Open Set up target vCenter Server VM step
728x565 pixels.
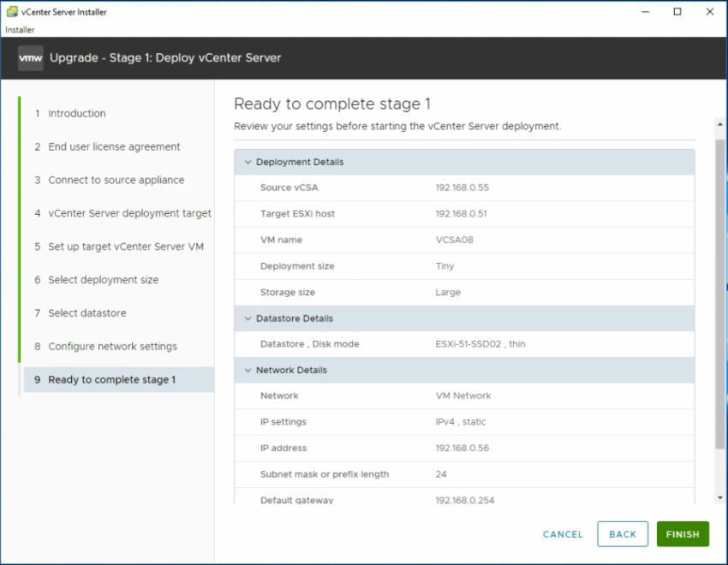pos(125,247)
